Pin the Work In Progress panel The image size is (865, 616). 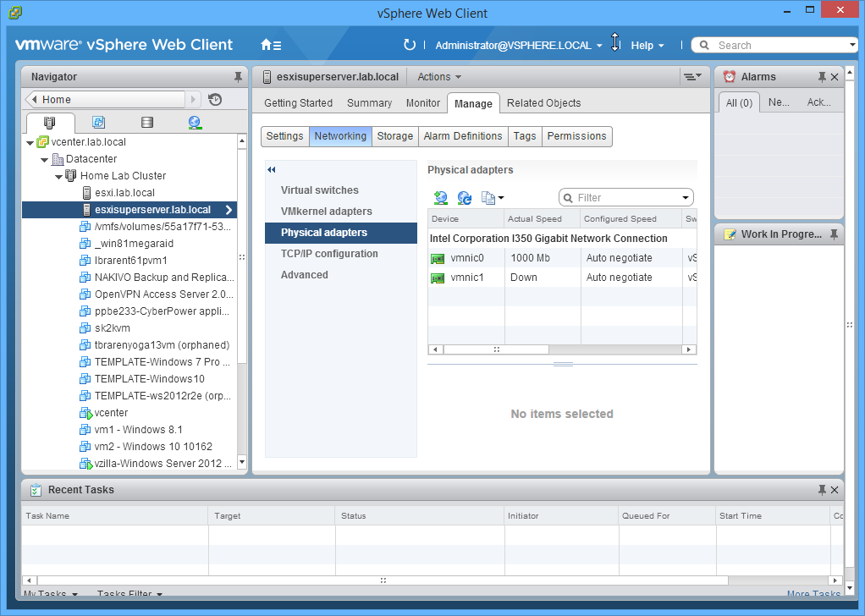pyautogui.click(x=835, y=234)
